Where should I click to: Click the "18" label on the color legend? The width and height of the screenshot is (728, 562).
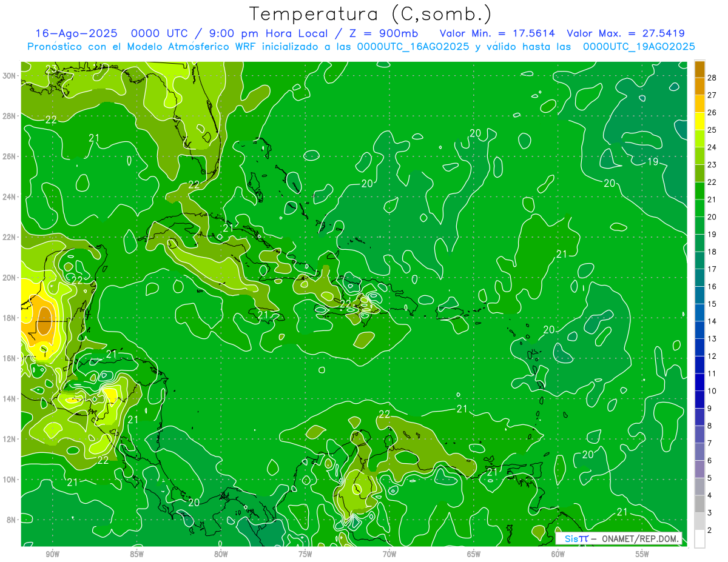[x=712, y=252]
